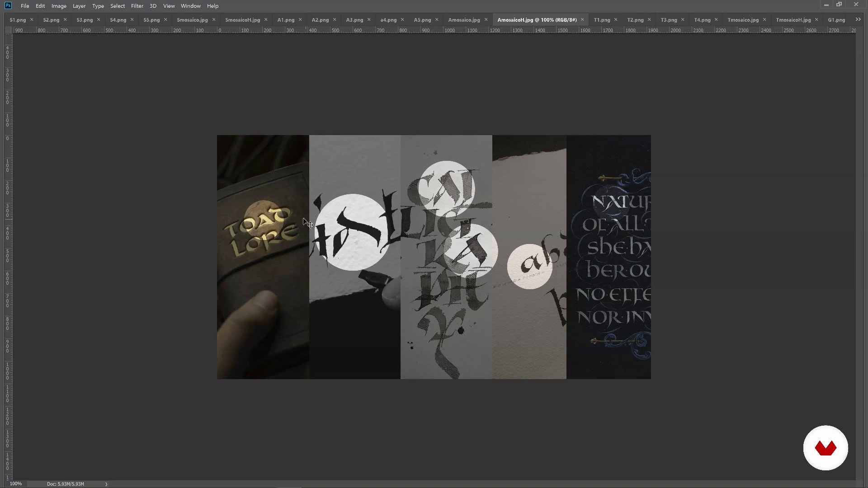Image resolution: width=868 pixels, height=488 pixels.
Task: Close the T4.png tab
Action: click(x=716, y=19)
